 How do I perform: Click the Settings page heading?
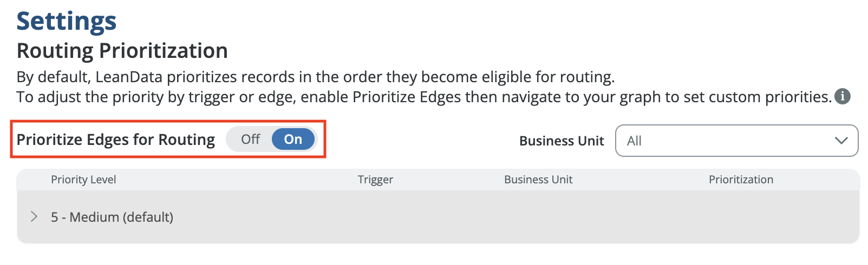pos(67,22)
